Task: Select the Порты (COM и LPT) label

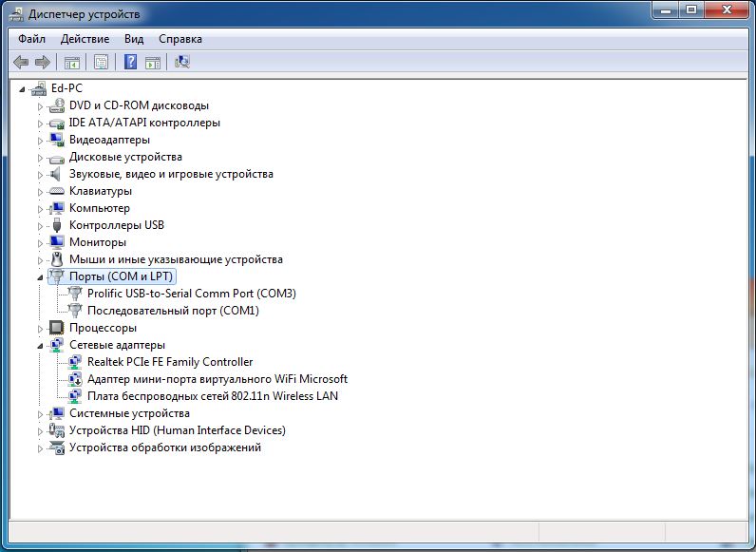Action: [x=121, y=276]
